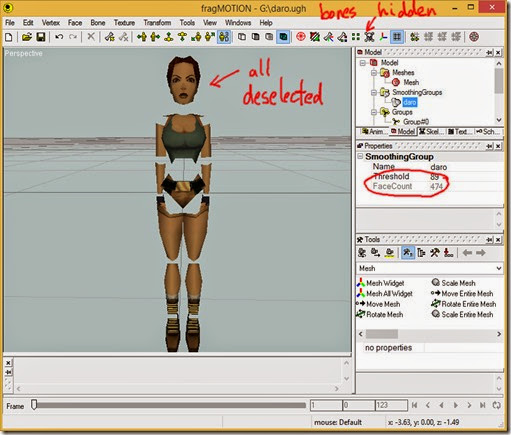
Task: Close the bottom output panel
Action: point(8,363)
